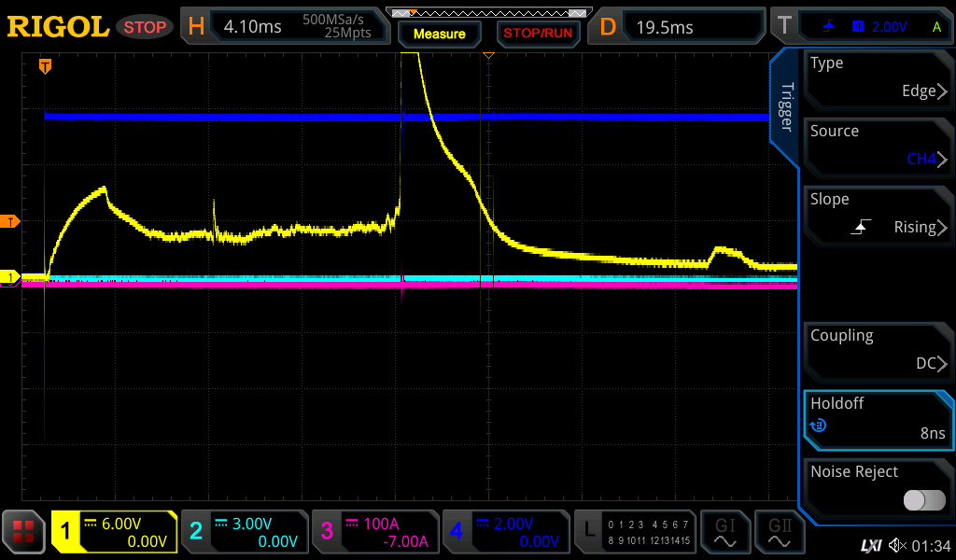Click the GII signal generator icon
Viewport: 956px width, 560px height.
coord(779,533)
